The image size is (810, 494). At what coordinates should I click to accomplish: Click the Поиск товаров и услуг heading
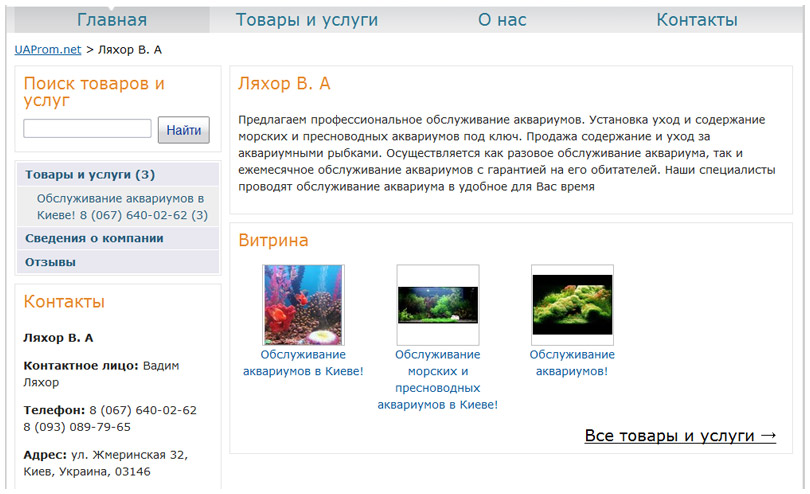[94, 91]
